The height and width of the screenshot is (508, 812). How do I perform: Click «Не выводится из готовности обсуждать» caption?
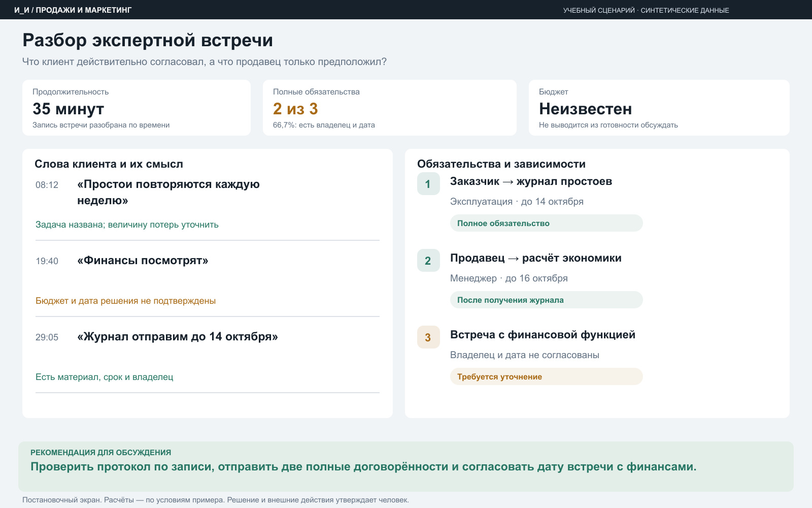click(x=608, y=125)
